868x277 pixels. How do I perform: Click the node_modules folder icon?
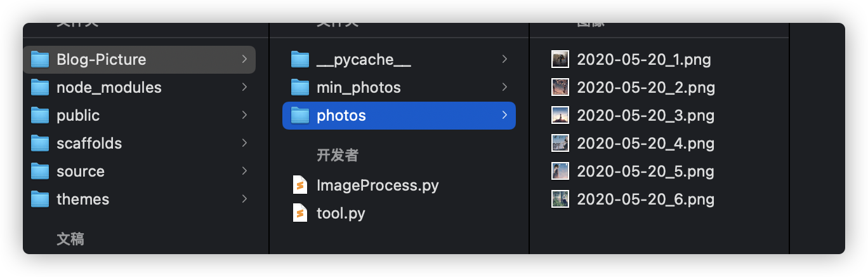click(40, 88)
